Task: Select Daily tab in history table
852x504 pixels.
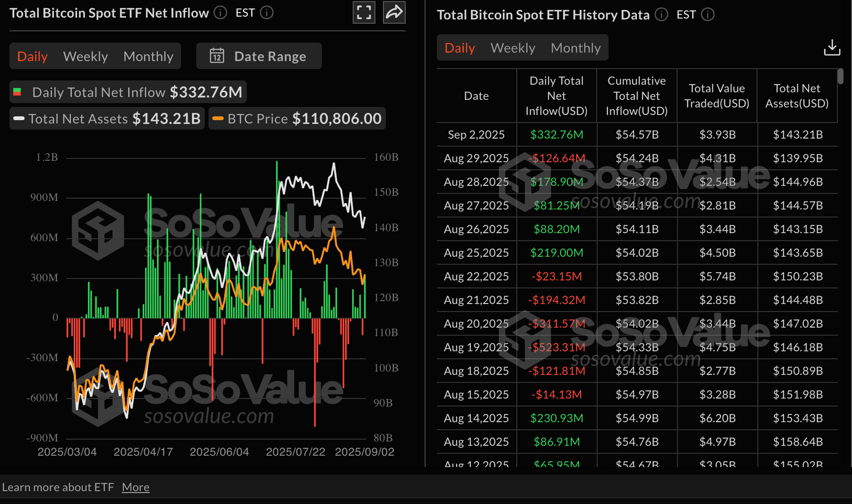Action: (x=459, y=48)
